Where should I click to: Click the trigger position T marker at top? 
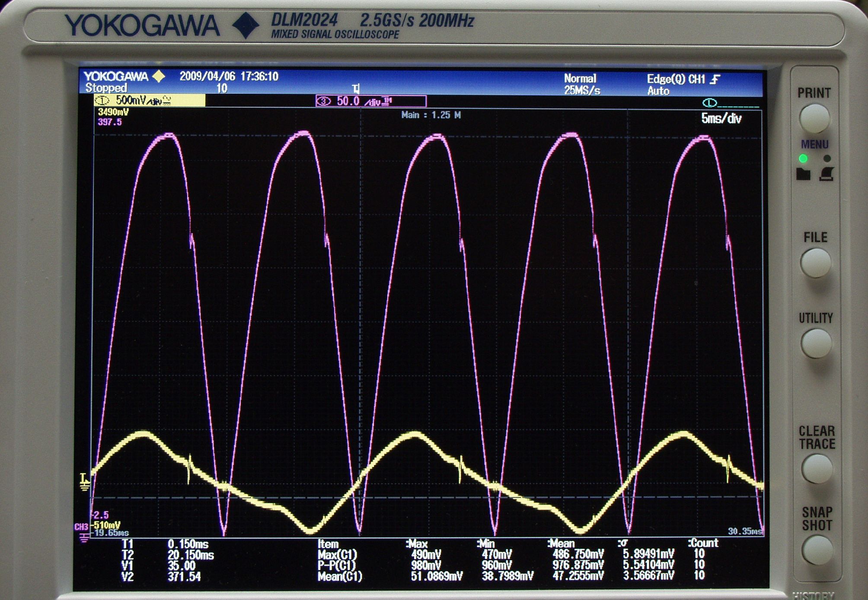(x=356, y=89)
